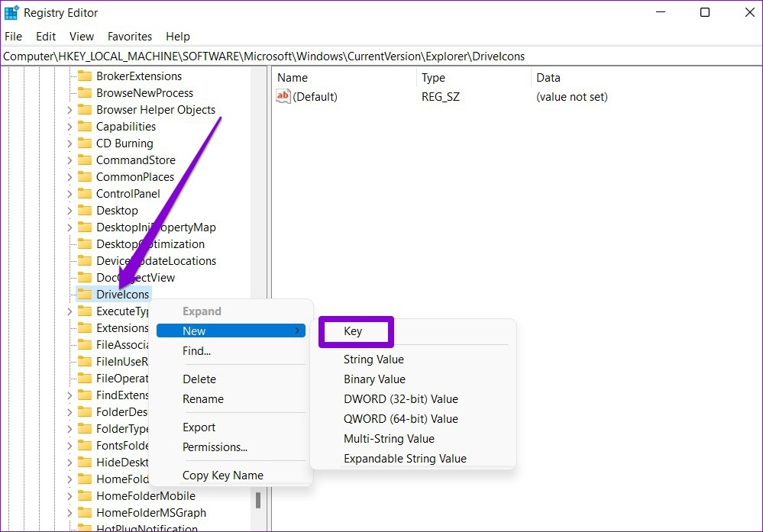This screenshot has height=532, width=763.
Task: Open Permissions... from the context menu
Action: (215, 447)
